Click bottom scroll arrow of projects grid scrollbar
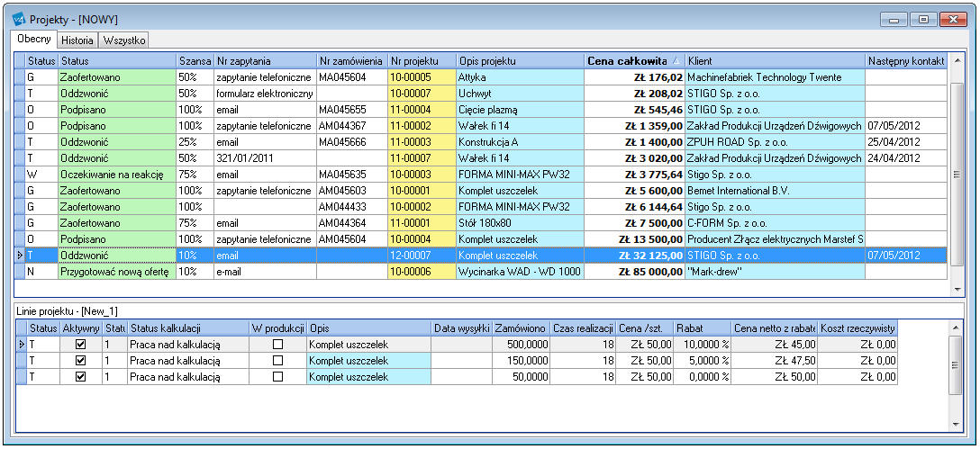Screen dimensions: 980x449 957,289
